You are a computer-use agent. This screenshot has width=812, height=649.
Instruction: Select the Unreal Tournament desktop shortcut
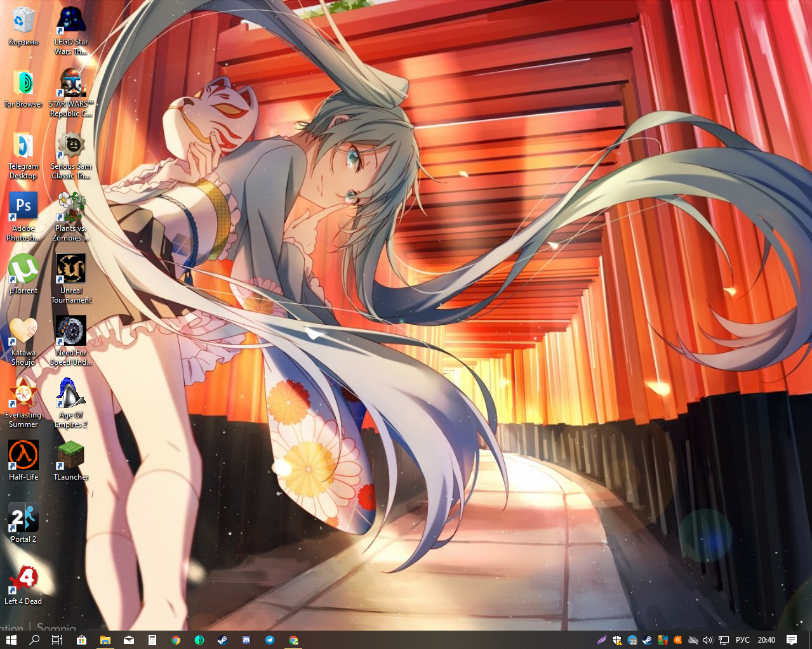(x=71, y=279)
